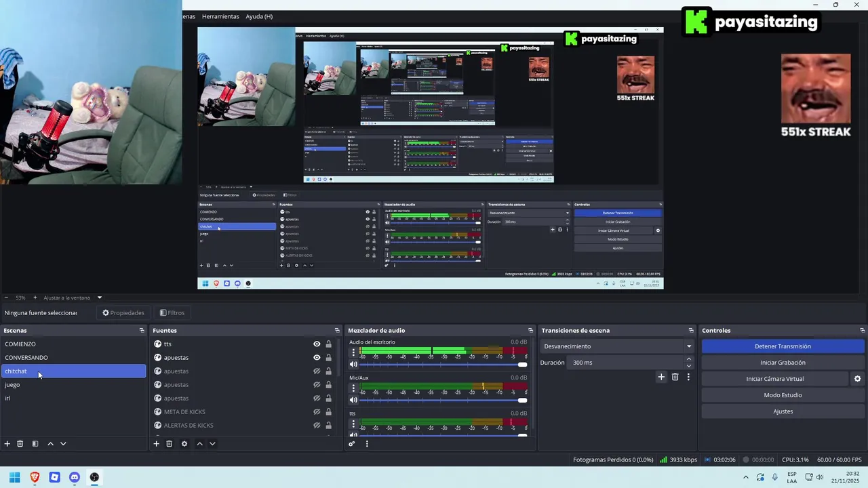Screen dimensions: 868x488
Task: Float the Escenas dock panel
Action: pyautogui.click(x=142, y=330)
